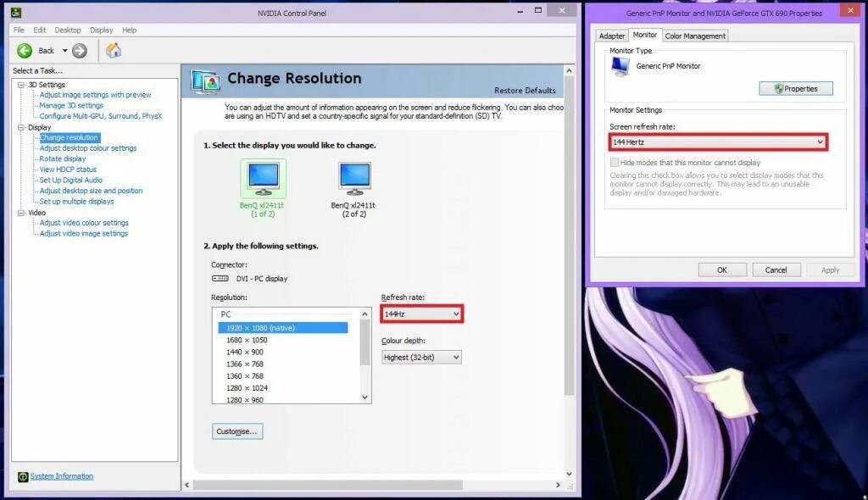Open the Help menu
868x500 pixels.
click(x=129, y=30)
